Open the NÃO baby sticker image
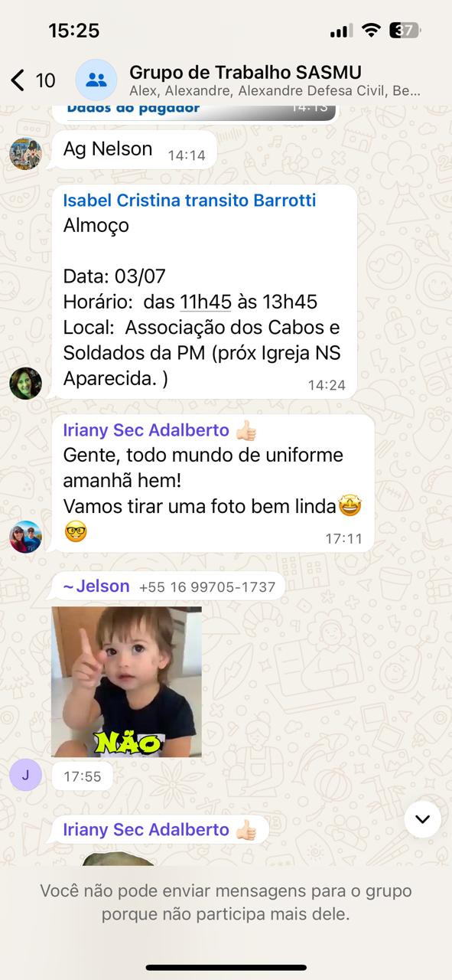 click(x=126, y=681)
